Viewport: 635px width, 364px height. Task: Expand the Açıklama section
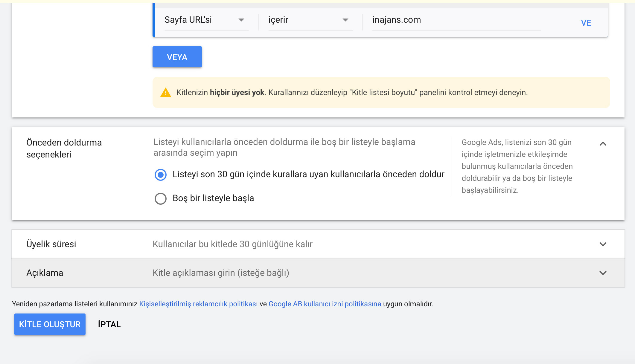tap(603, 273)
